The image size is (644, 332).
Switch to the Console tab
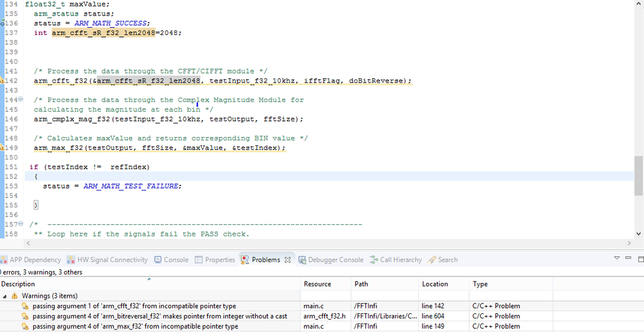pos(171,260)
